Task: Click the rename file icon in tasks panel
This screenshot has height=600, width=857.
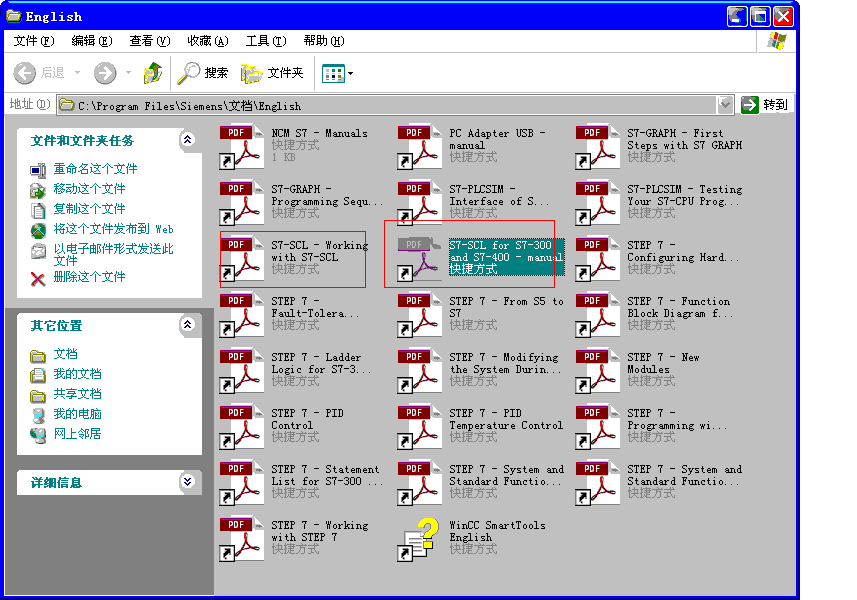Action: pyautogui.click(x=38, y=170)
